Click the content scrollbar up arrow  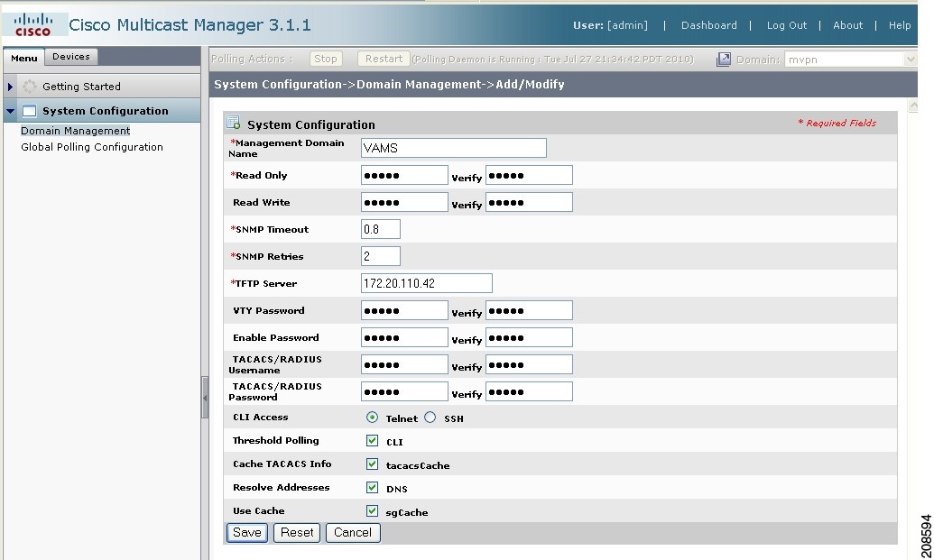pyautogui.click(x=912, y=106)
